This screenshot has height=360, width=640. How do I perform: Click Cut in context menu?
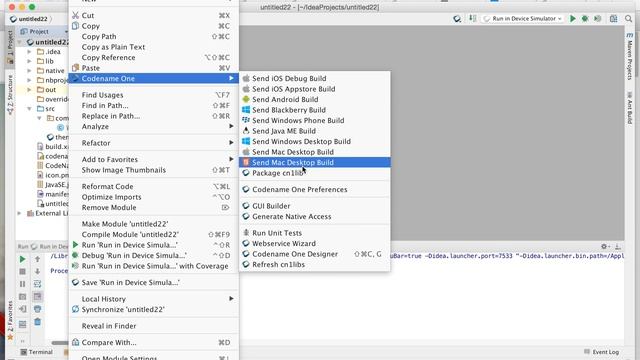[x=153, y=16]
